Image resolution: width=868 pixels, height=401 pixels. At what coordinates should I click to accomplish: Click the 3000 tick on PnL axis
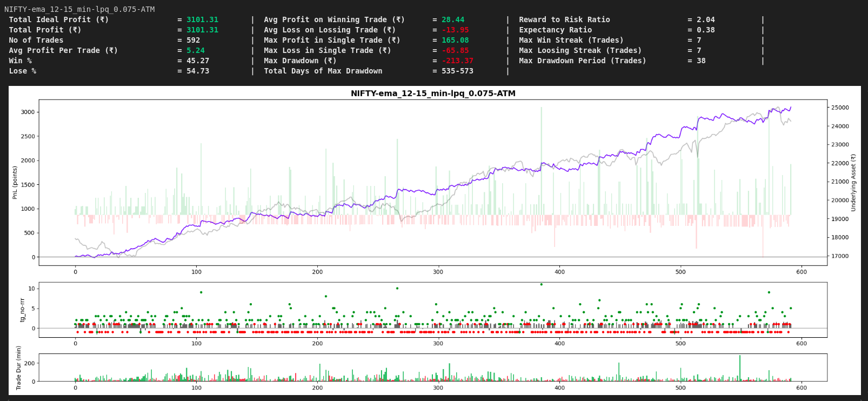28,112
